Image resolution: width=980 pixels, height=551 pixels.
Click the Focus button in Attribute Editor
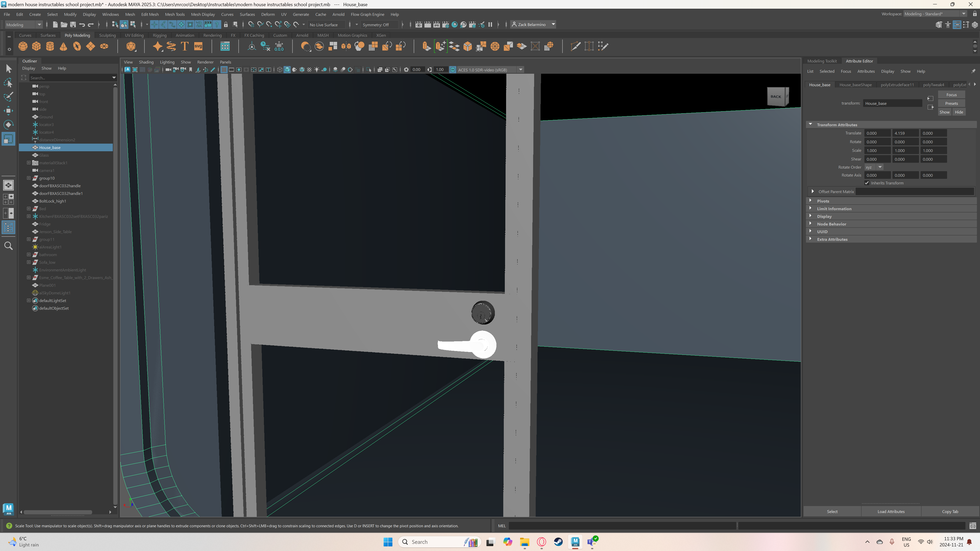click(x=951, y=95)
